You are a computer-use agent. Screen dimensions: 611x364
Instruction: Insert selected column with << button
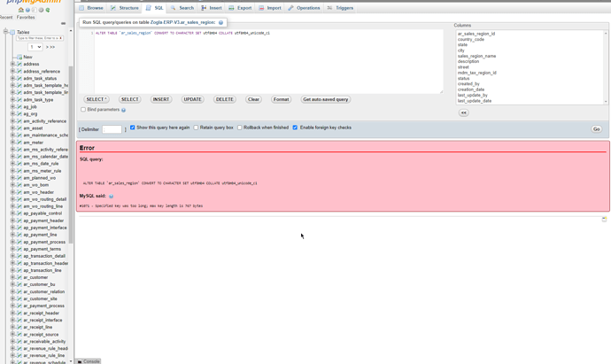pos(463,112)
